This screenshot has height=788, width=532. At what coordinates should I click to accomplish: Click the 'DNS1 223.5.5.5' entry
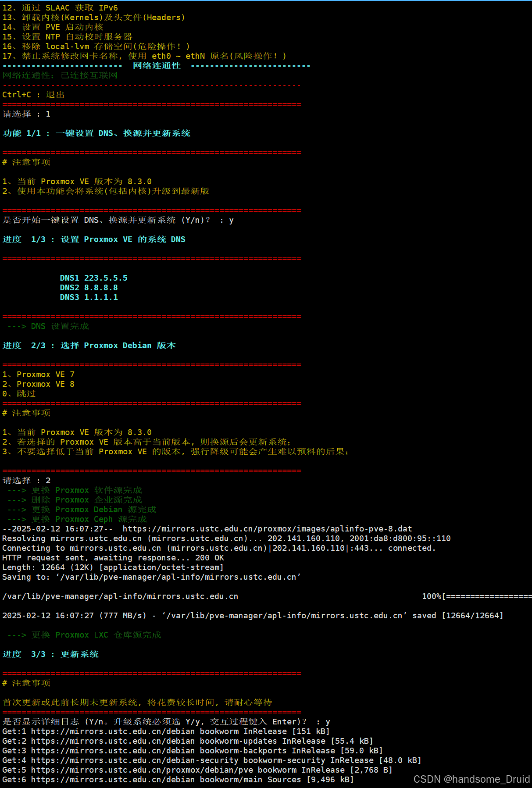(94, 278)
